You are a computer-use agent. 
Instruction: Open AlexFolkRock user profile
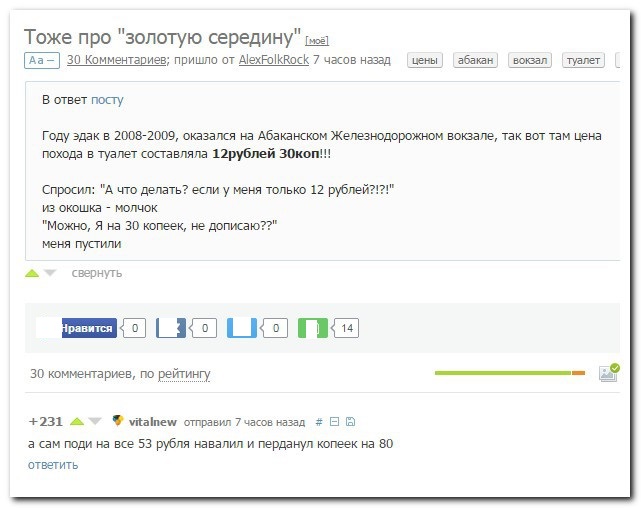coord(273,60)
